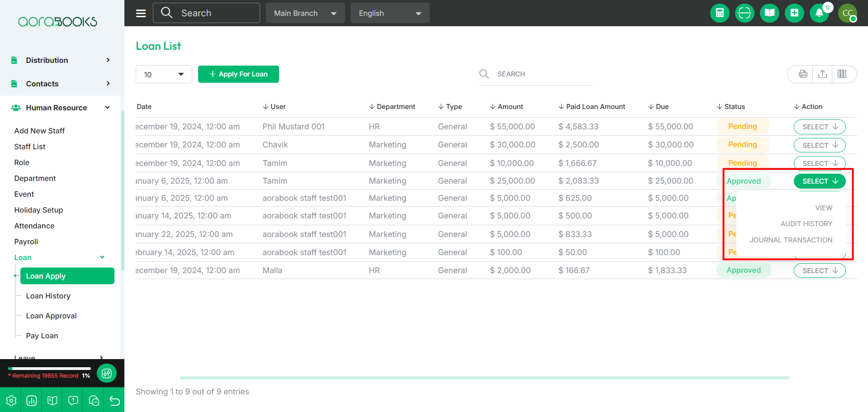Open SELECT dropdown for Malla row
868x412 pixels.
(820, 270)
